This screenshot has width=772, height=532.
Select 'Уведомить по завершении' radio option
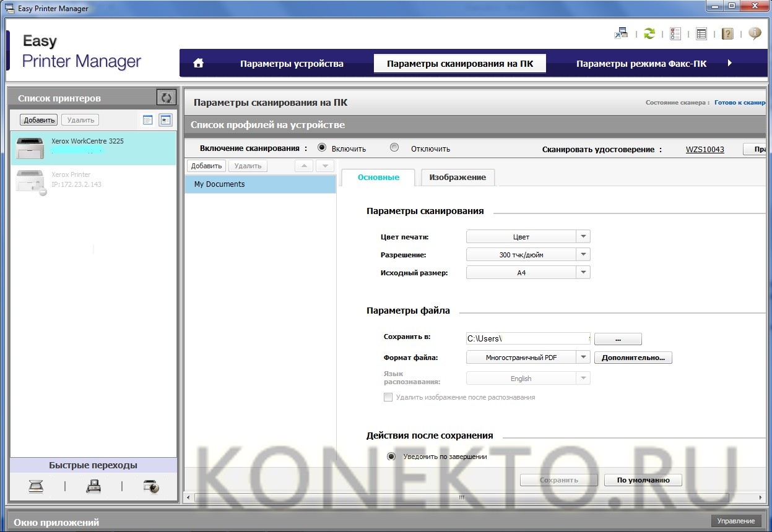point(391,457)
